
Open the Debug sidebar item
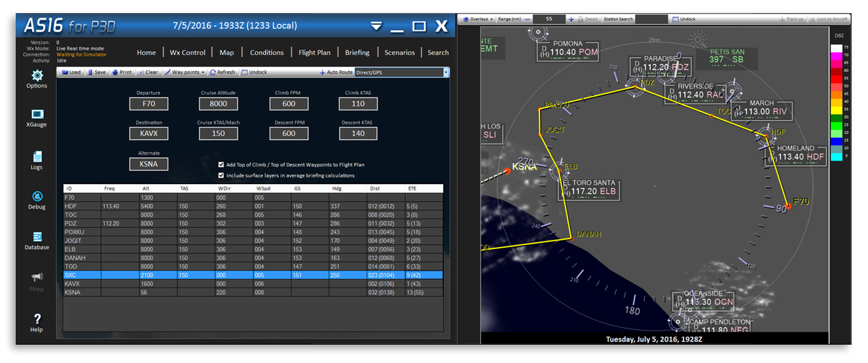[37, 200]
